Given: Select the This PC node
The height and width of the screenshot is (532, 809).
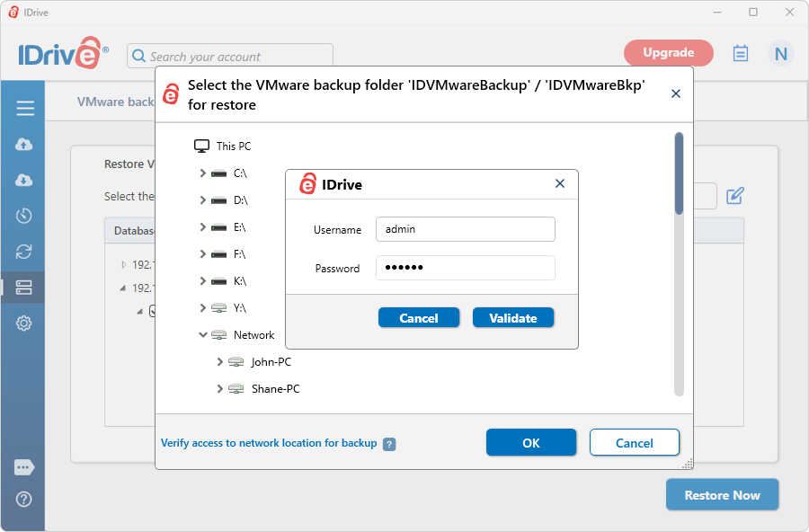Looking at the screenshot, I should [x=222, y=146].
